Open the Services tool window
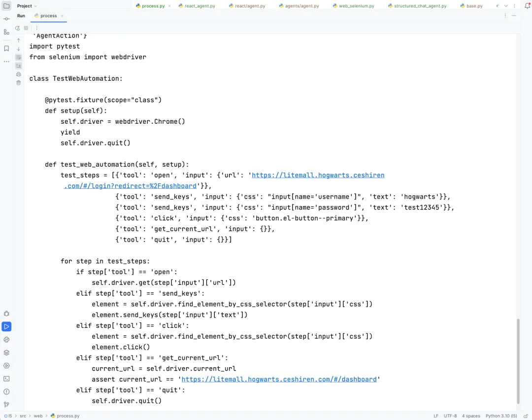This screenshot has height=420, width=532. [x=6, y=366]
